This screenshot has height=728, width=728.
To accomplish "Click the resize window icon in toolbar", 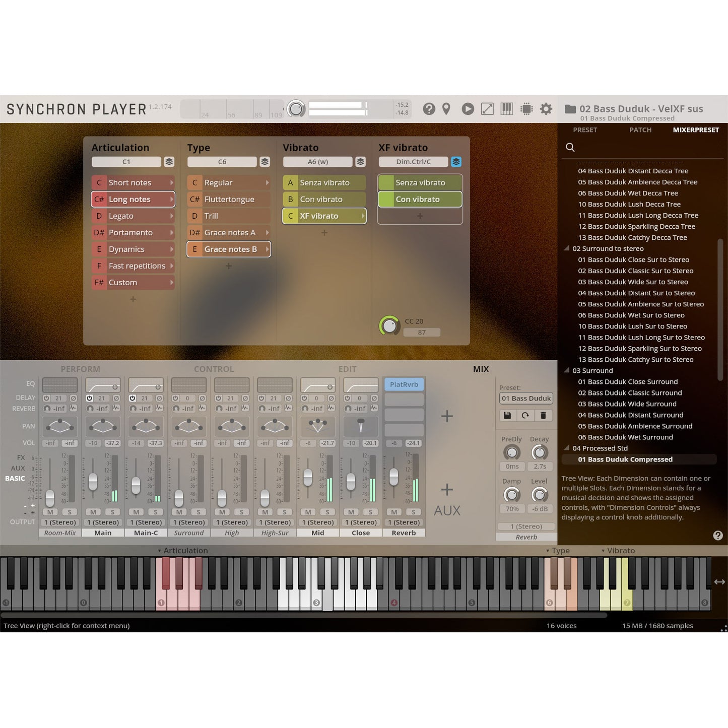I will pyautogui.click(x=487, y=109).
